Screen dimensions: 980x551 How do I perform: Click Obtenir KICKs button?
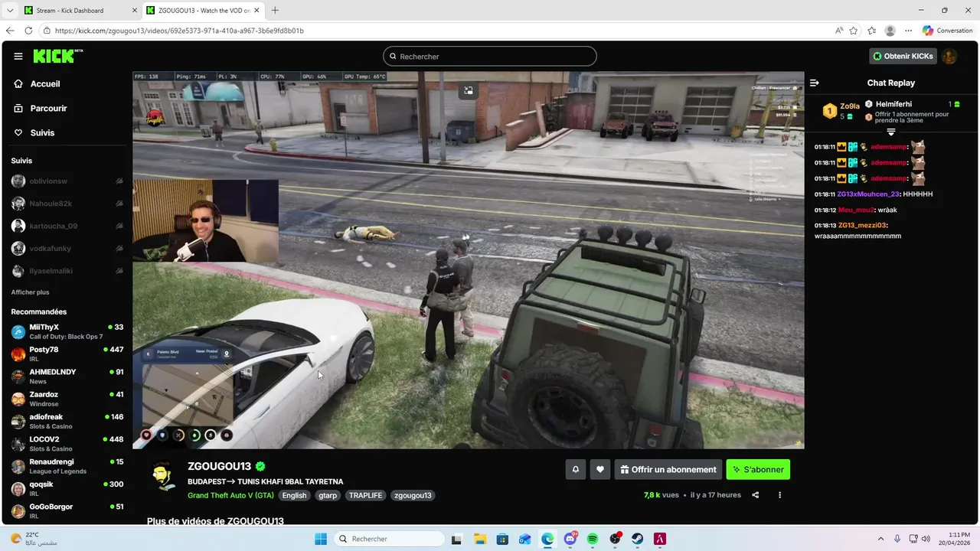point(903,56)
